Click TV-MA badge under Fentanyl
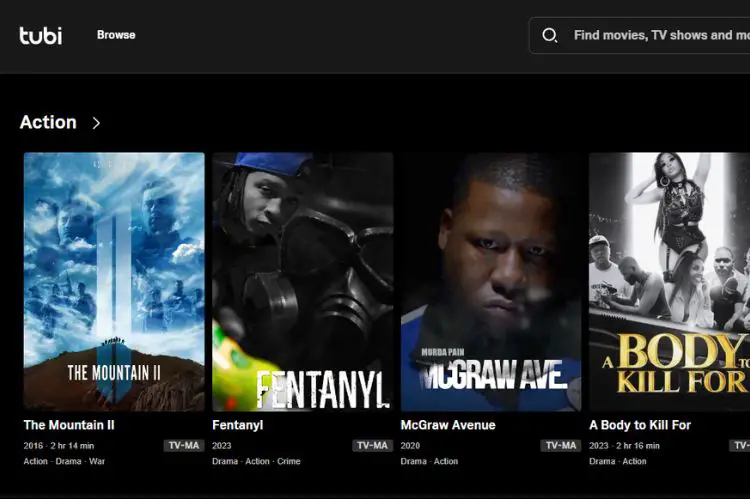This screenshot has height=499, width=750. (x=372, y=445)
